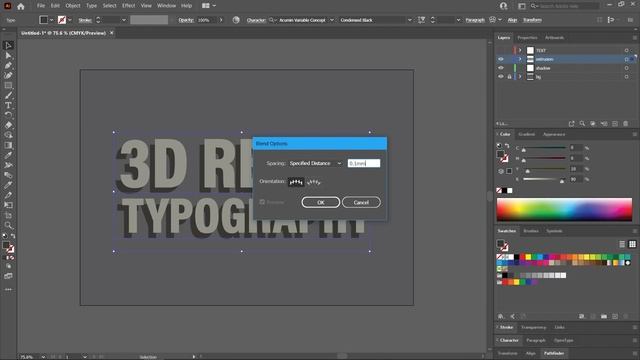Screen dimensions: 640x360
Task: Close the Untitled-1 document tab
Action: tap(111, 33)
